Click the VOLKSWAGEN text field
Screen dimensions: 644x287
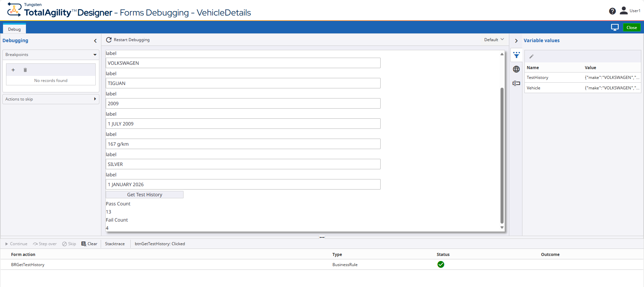coord(243,63)
